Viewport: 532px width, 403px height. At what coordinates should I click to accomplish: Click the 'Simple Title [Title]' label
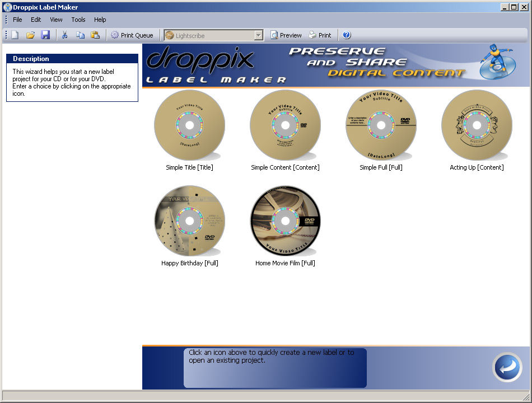190,167
